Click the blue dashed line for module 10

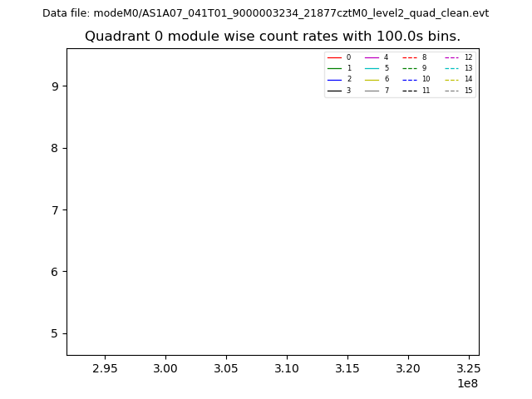409,79
